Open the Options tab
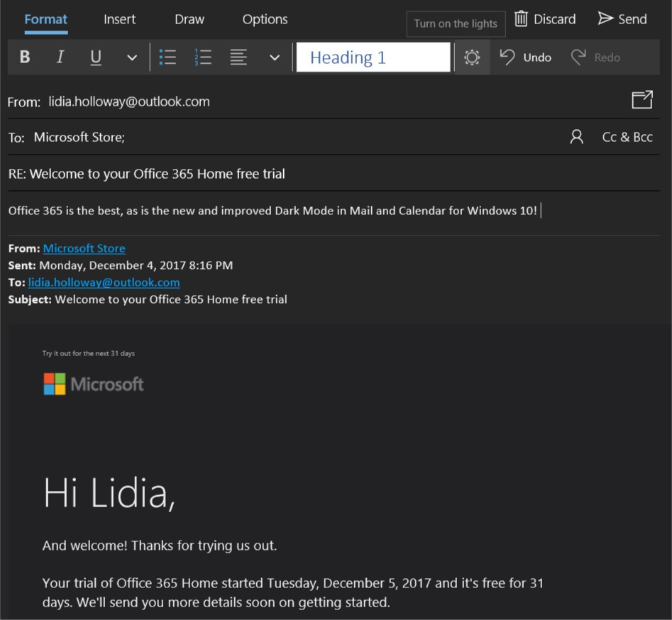The image size is (672, 620). tap(265, 19)
